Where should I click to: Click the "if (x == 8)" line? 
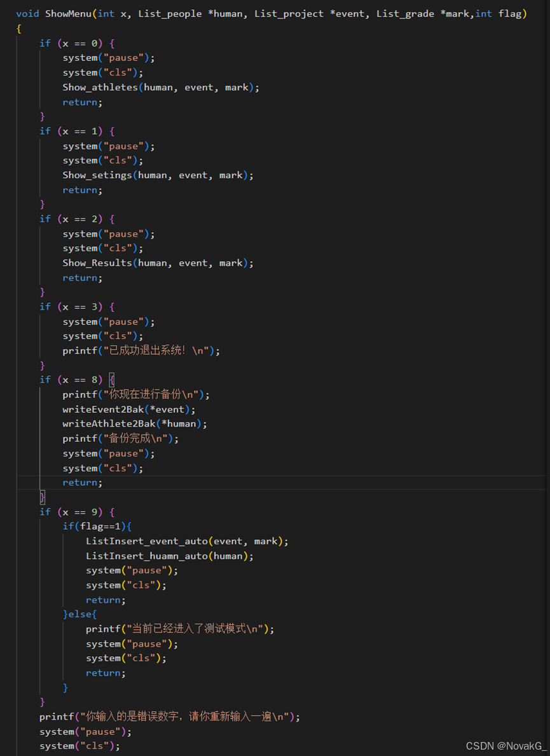77,380
